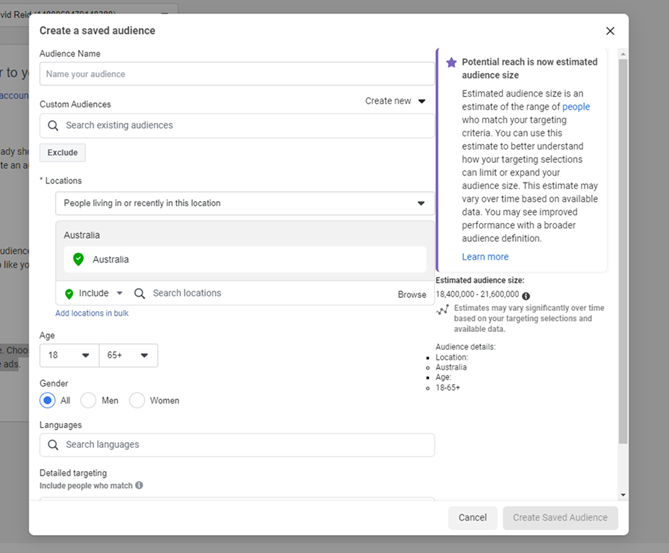Click the search icon in Languages field
The width and height of the screenshot is (669, 553).
[x=53, y=445]
